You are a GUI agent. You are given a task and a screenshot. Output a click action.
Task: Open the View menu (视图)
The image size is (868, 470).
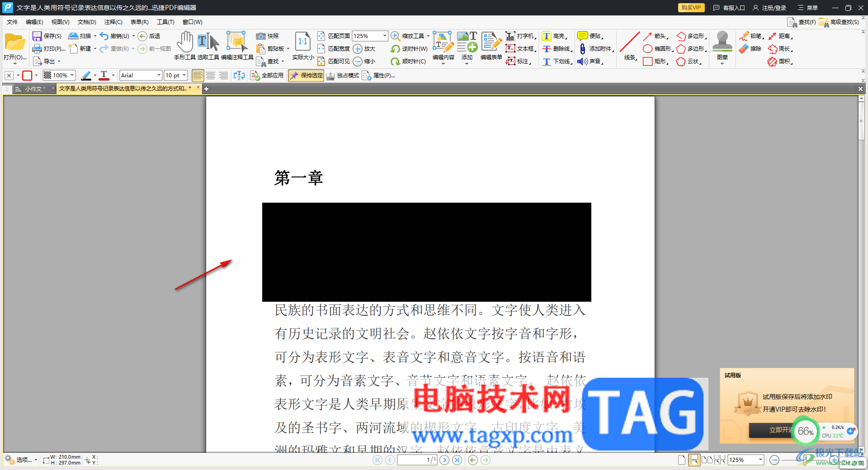tap(60, 22)
